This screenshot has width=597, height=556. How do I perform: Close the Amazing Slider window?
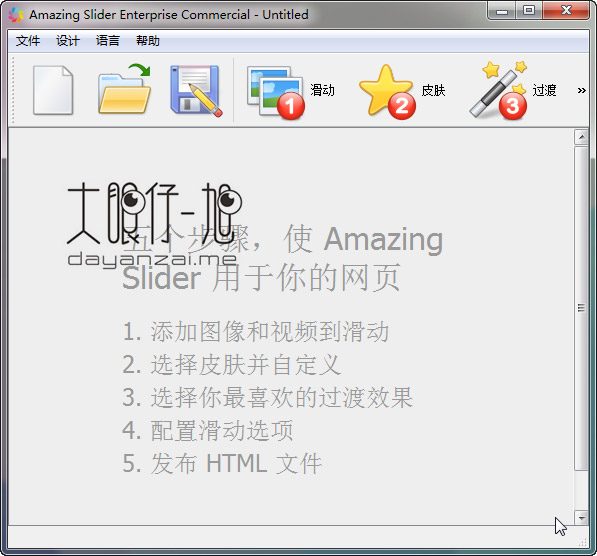click(566, 10)
